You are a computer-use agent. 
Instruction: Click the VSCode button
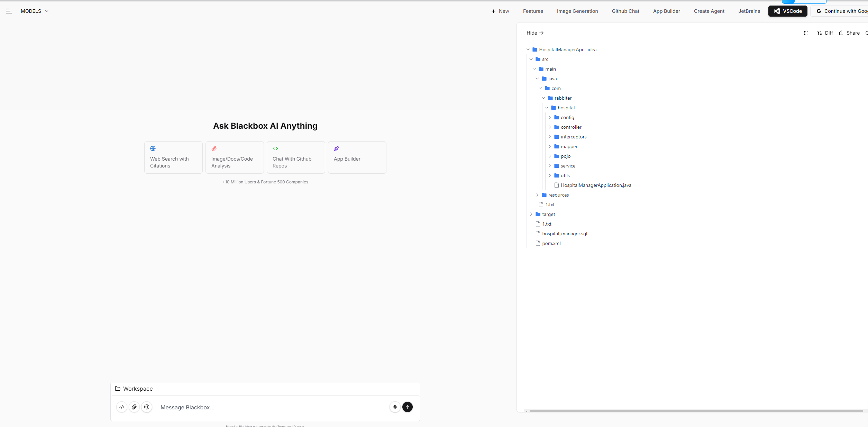[x=787, y=11]
